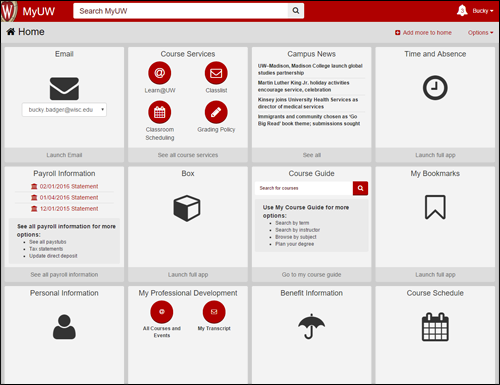Click the Course Guide tile title
This screenshot has width=500, height=385.
(x=311, y=173)
